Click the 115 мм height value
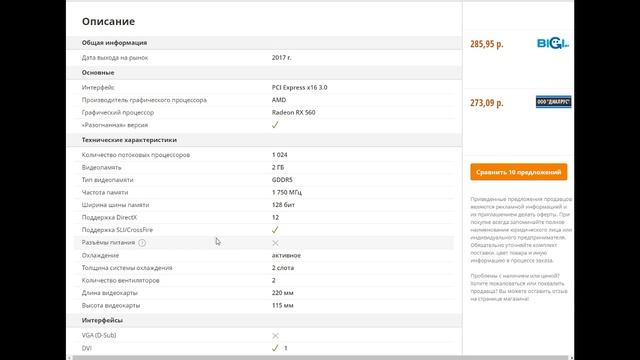Screen dimensions: 640x360 coord(282,305)
